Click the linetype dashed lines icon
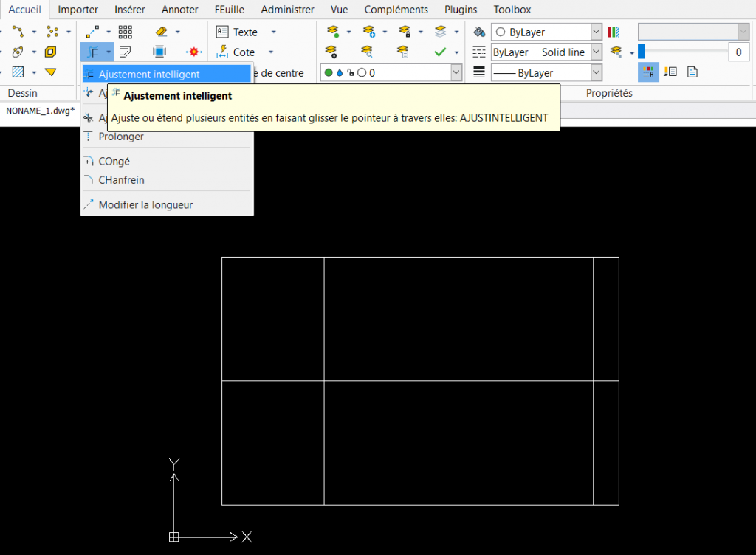Viewport: 756px width, 555px height. click(x=479, y=52)
